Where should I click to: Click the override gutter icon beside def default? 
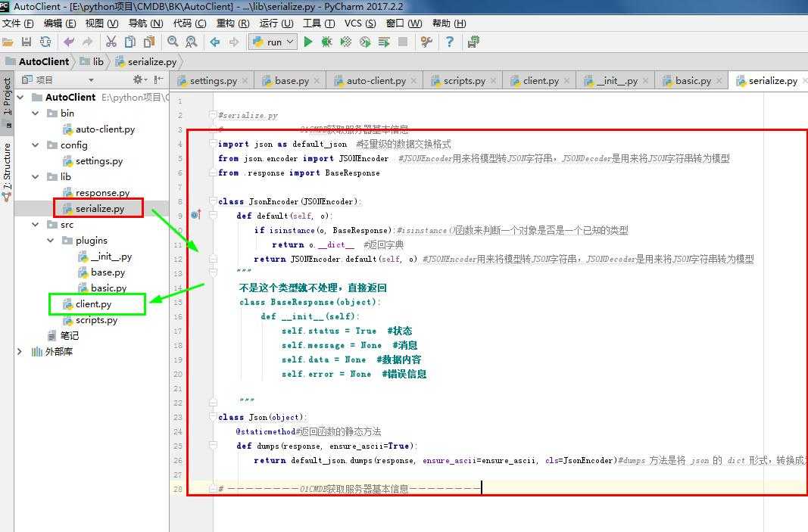click(195, 215)
